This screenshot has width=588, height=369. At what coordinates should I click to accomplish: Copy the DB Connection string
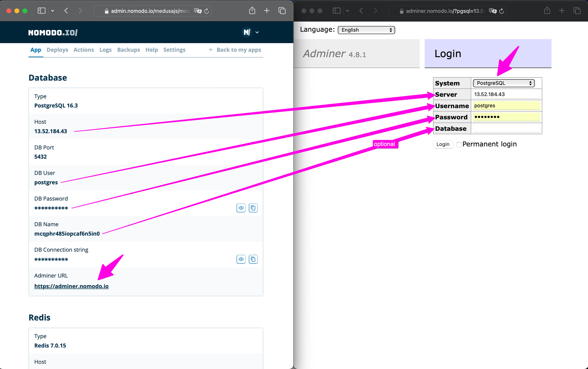point(253,259)
